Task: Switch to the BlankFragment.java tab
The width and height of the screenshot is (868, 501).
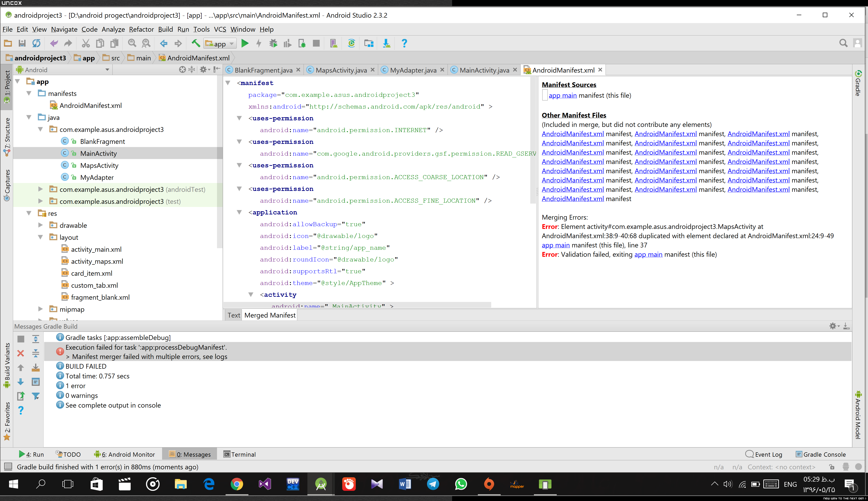Action: coord(263,70)
